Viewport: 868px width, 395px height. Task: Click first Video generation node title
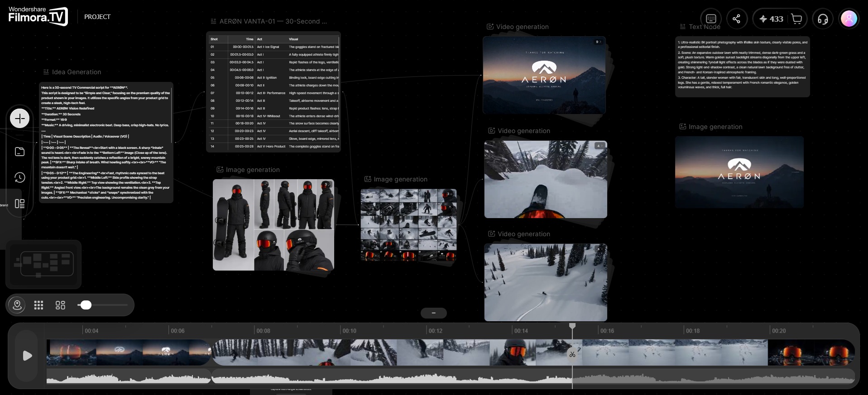522,27
